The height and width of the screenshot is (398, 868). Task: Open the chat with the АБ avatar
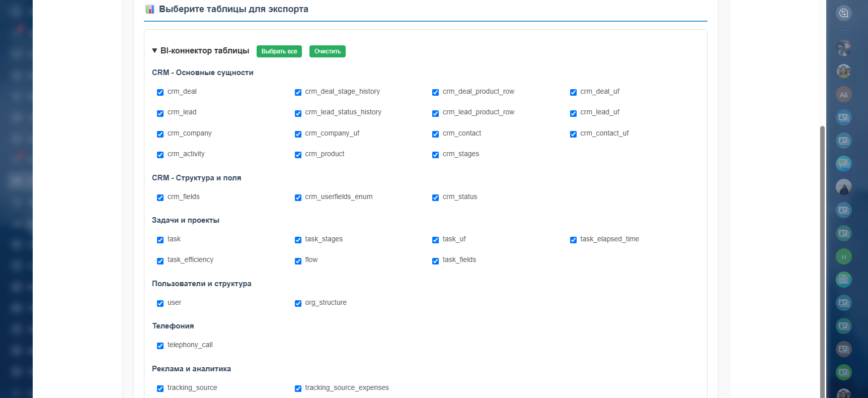tap(844, 95)
